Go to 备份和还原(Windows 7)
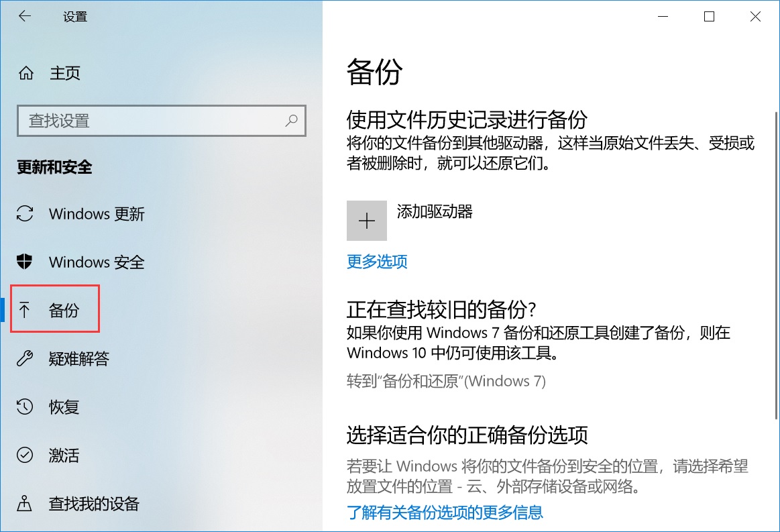Viewport: 780px width, 532px height. point(445,381)
